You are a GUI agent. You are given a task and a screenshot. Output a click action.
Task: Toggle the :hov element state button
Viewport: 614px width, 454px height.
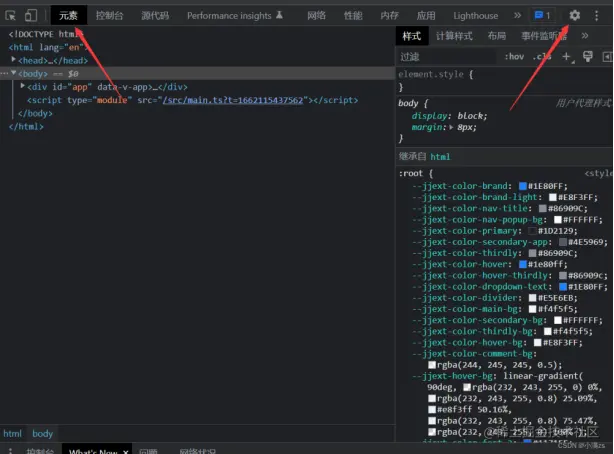pos(514,57)
